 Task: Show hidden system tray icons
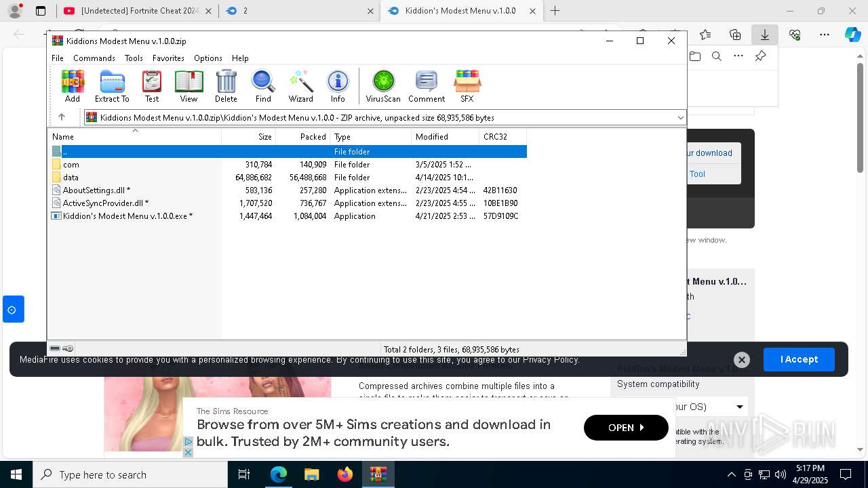click(731, 474)
